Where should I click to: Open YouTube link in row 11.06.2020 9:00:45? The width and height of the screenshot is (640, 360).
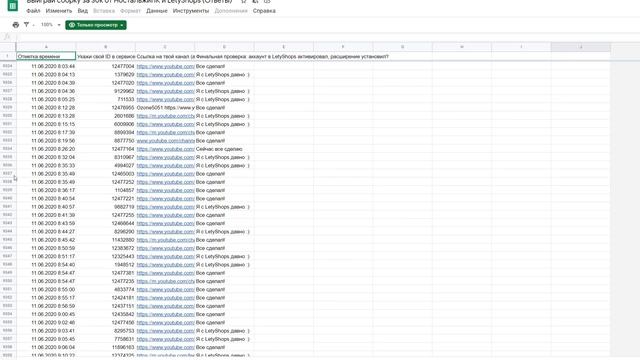tap(165, 314)
